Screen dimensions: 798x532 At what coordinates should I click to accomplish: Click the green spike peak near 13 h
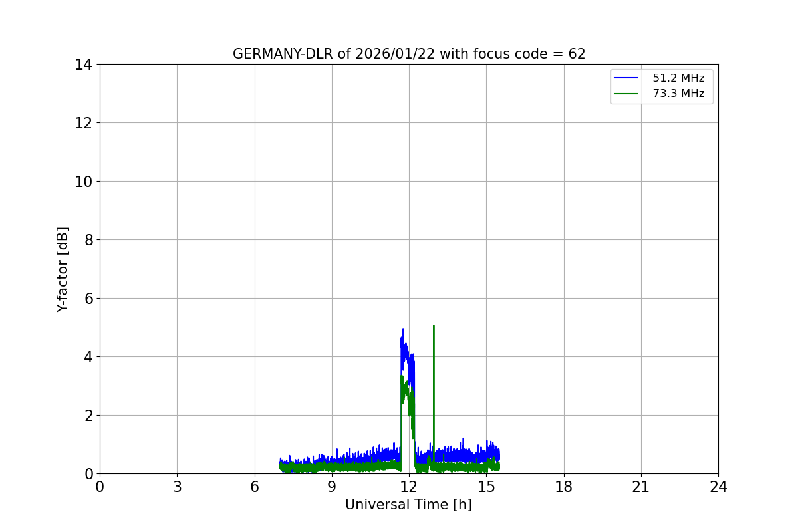tap(434, 326)
